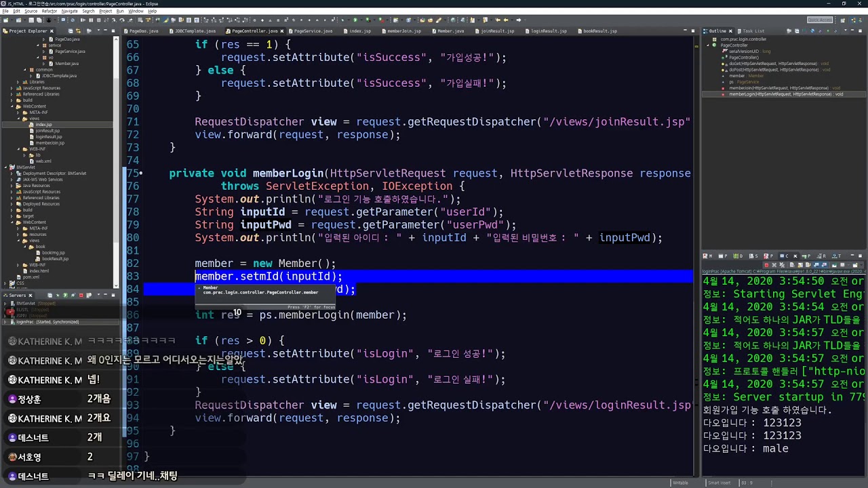Click New file toolbar icon
868x488 pixels.
tap(7, 20)
